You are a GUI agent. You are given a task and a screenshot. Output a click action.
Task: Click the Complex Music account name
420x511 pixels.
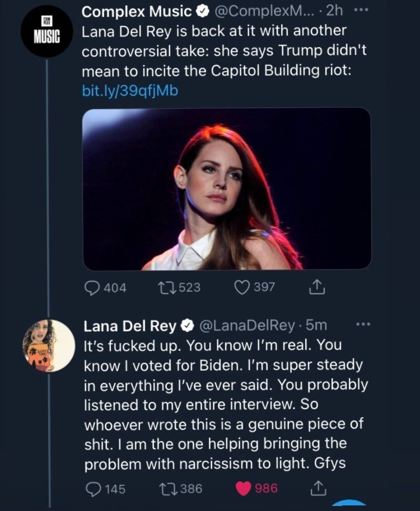137,12
